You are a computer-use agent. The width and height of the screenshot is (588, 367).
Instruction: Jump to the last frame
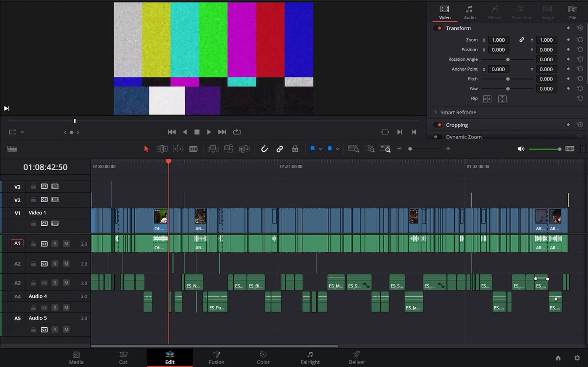(x=222, y=132)
